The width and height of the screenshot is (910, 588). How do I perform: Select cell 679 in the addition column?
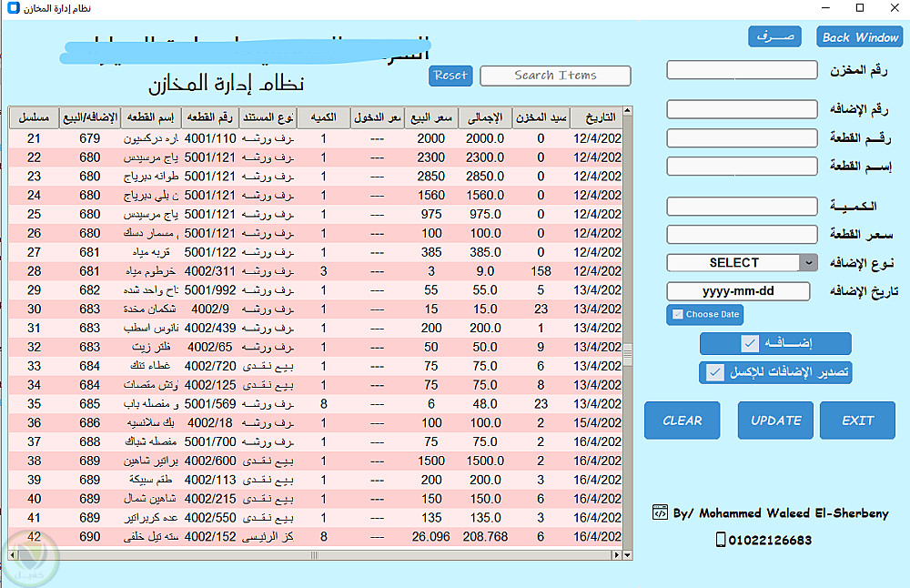click(90, 138)
